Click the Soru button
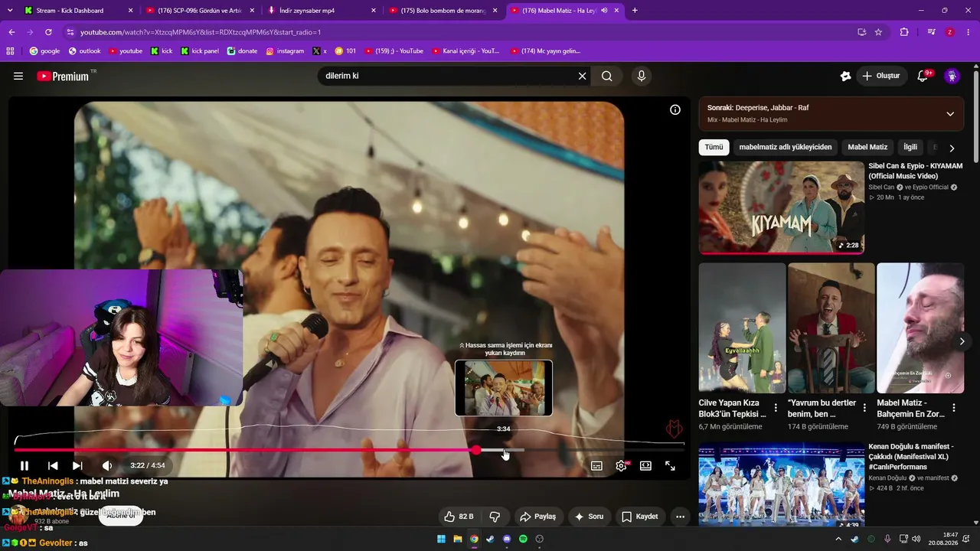Screen dimensions: 980x551 589,517
